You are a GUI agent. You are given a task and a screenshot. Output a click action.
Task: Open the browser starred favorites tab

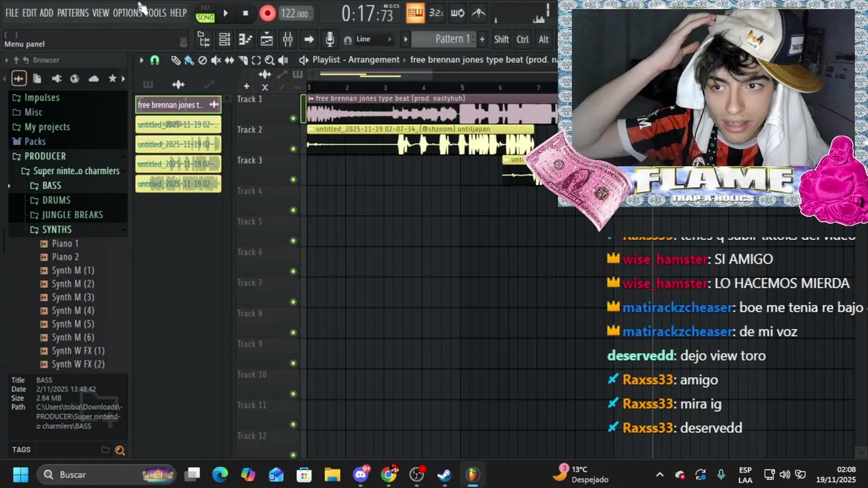click(113, 79)
